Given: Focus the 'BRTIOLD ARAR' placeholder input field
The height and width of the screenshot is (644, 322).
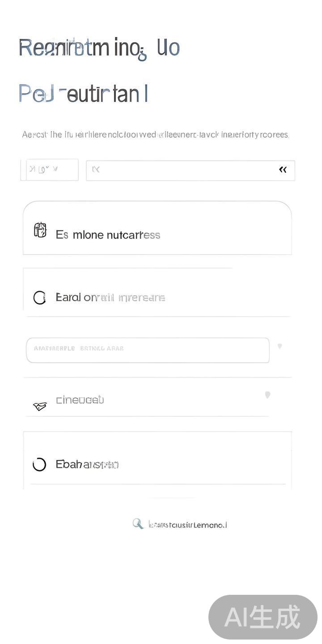Looking at the screenshot, I should [x=148, y=350].
